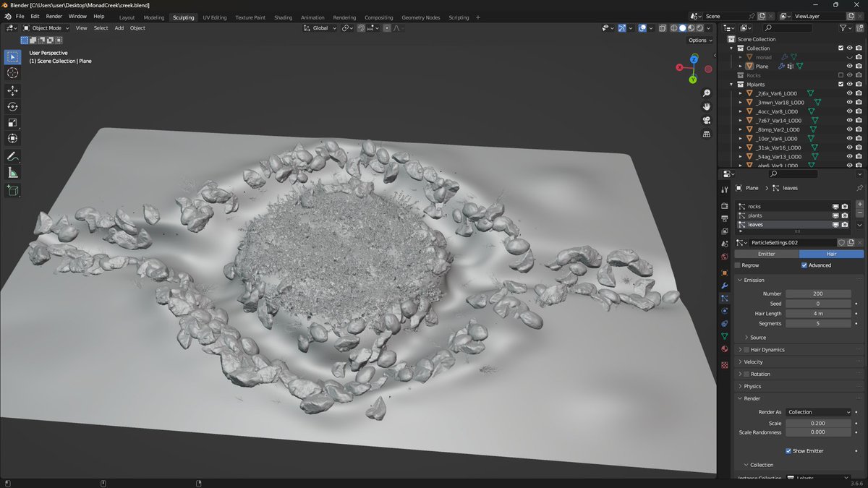The width and height of the screenshot is (868, 488).
Task: Open the Scene properties tab
Action: [725, 244]
